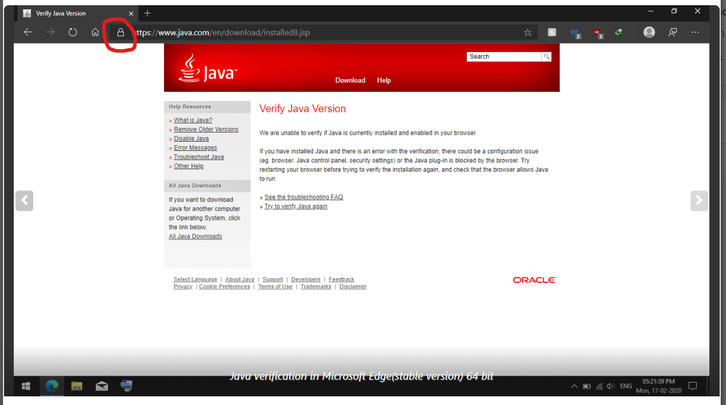This screenshot has height=405, width=726.
Task: Open the Edge settings and more menu
Action: coord(695,32)
